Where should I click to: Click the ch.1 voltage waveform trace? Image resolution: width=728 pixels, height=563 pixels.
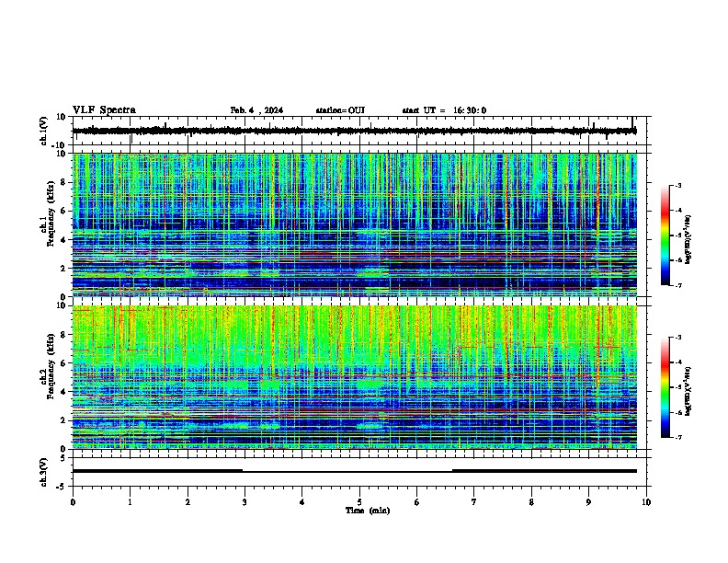click(x=354, y=131)
